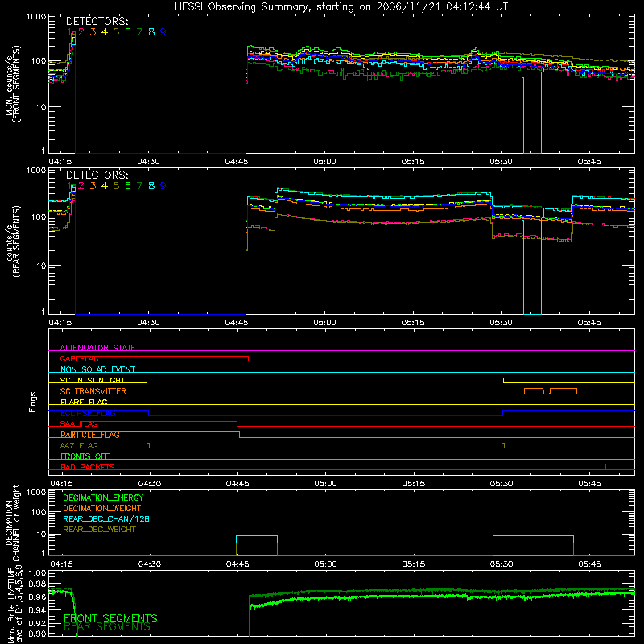Click the PARTICLE_FLAG label
This screenshot has height=644, width=644.
(x=90, y=435)
